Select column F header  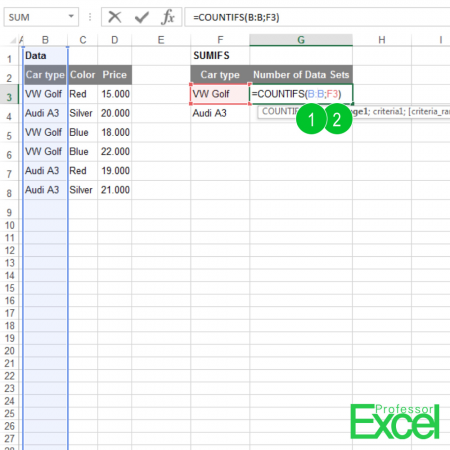(x=220, y=40)
